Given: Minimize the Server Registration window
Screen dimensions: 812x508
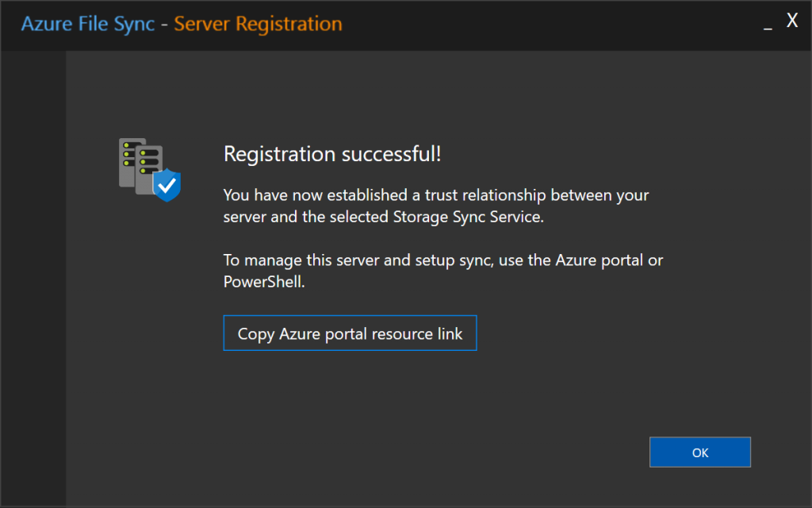Looking at the screenshot, I should [767, 25].
